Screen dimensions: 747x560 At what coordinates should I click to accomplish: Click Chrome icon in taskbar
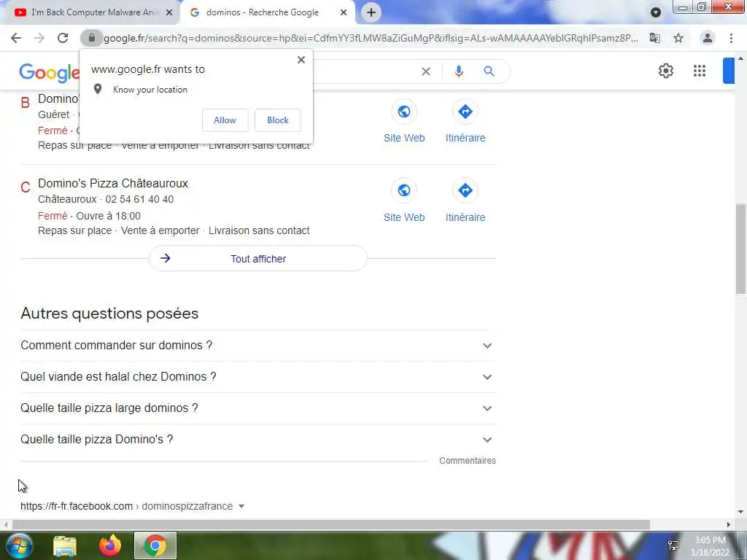tap(155, 545)
